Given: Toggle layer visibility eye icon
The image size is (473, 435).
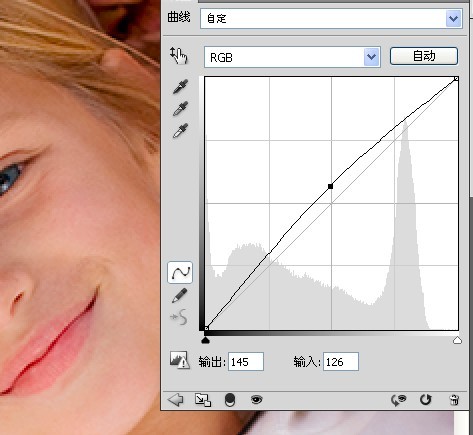Looking at the screenshot, I should click(256, 399).
